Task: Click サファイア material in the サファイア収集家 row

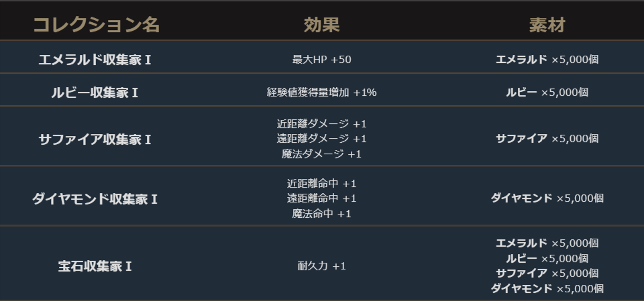Action: coord(521,139)
